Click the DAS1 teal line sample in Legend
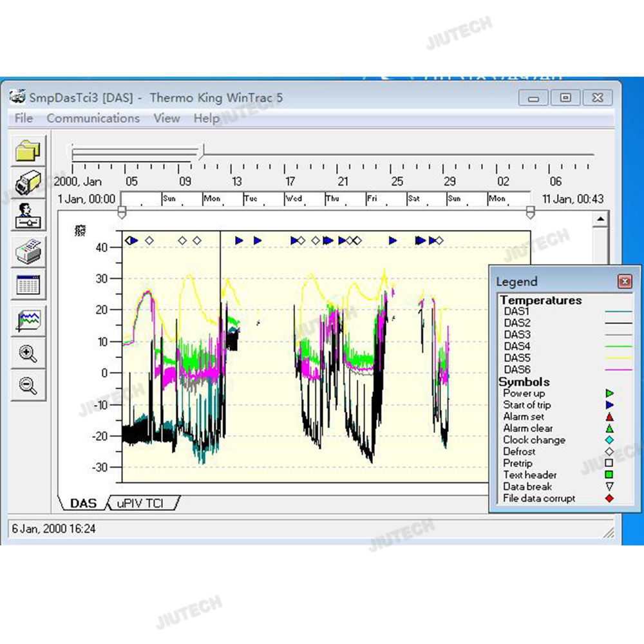 [618, 312]
